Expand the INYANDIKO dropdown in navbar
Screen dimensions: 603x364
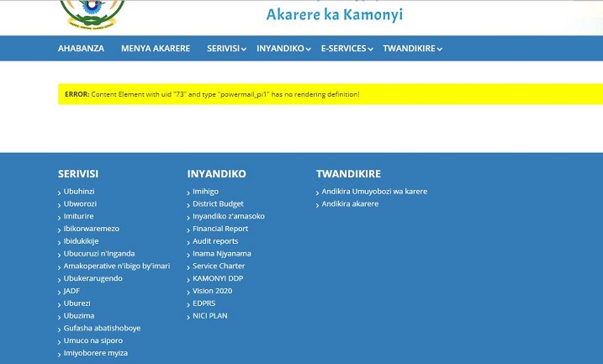(x=283, y=49)
